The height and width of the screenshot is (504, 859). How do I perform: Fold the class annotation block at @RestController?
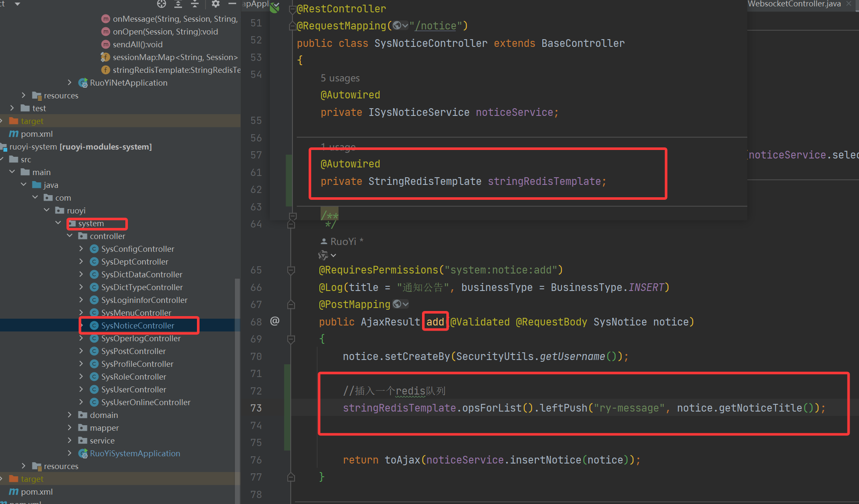[x=292, y=9]
